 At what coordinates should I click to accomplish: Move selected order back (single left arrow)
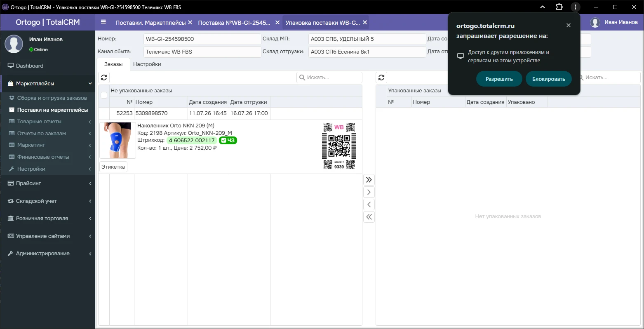(x=369, y=204)
